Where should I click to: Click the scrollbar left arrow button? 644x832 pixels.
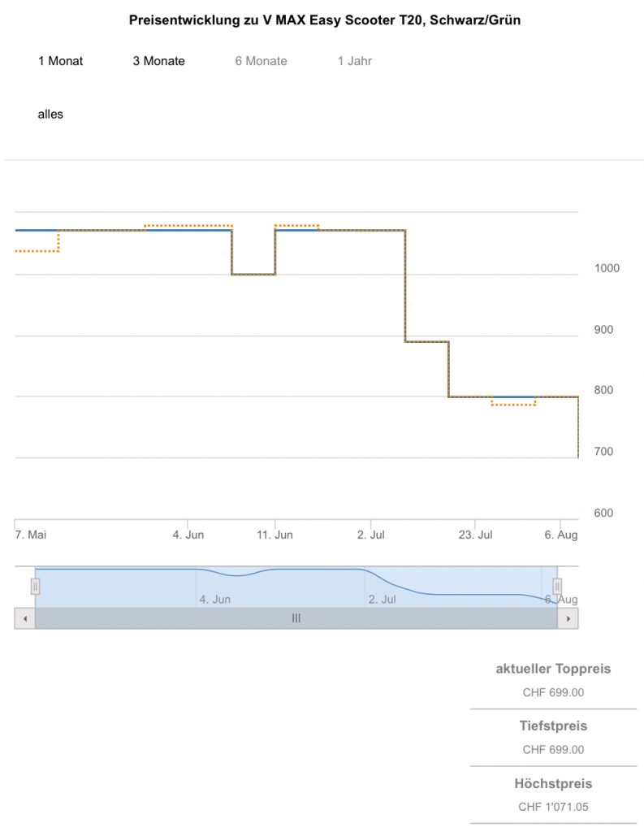[x=24, y=618]
